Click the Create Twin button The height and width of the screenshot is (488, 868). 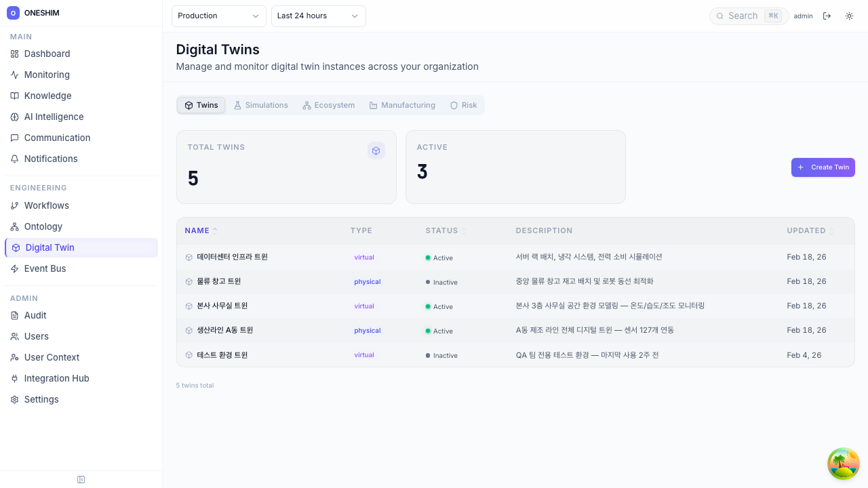click(823, 167)
